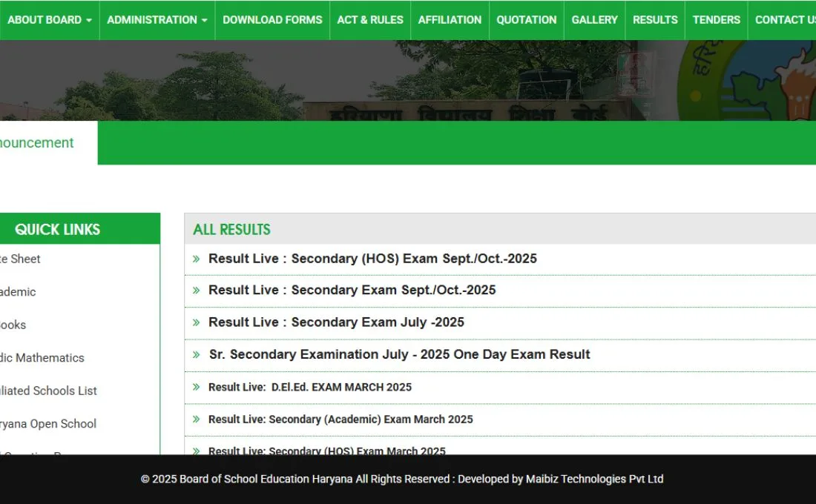Open Sr. Secondary Examination July 2025 result link

399,355
